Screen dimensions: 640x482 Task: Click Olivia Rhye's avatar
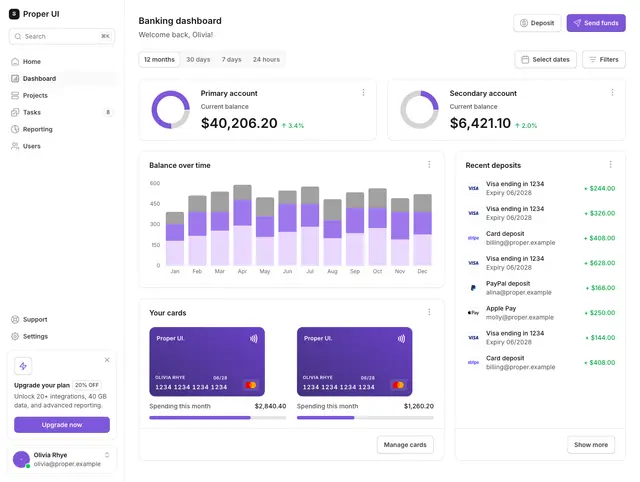pyautogui.click(x=21, y=459)
